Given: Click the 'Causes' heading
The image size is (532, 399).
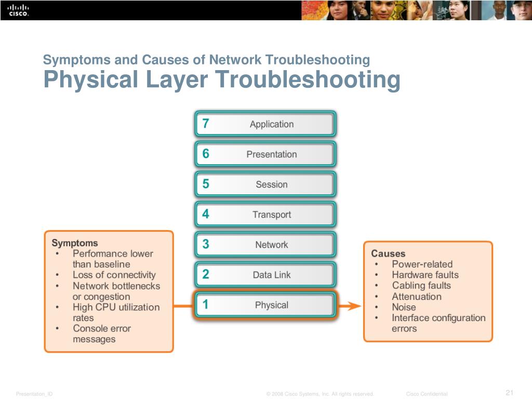Looking at the screenshot, I should [x=388, y=254].
